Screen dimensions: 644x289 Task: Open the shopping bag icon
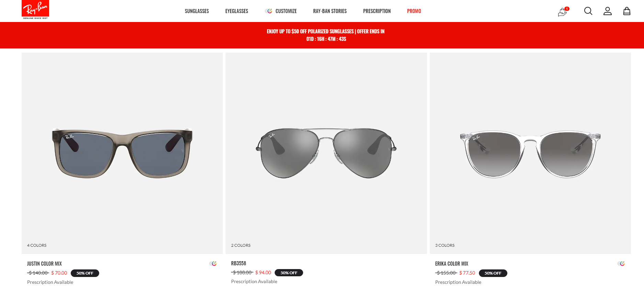click(627, 11)
